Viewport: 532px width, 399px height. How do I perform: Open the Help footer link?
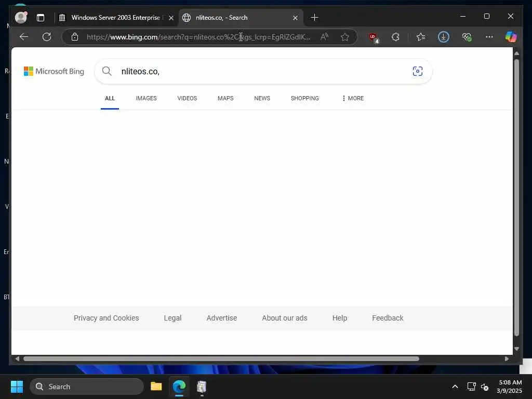[x=340, y=318]
